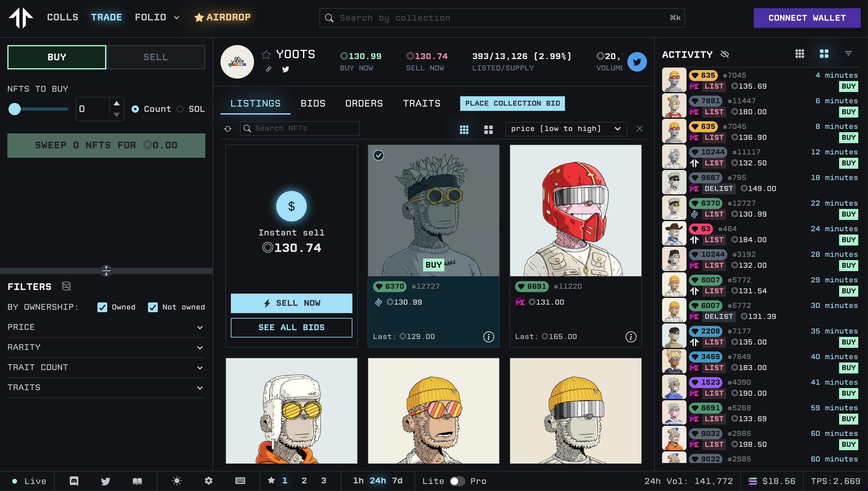868x491 pixels.
Task: Buy #11447 listed at 180.00
Action: tap(849, 112)
